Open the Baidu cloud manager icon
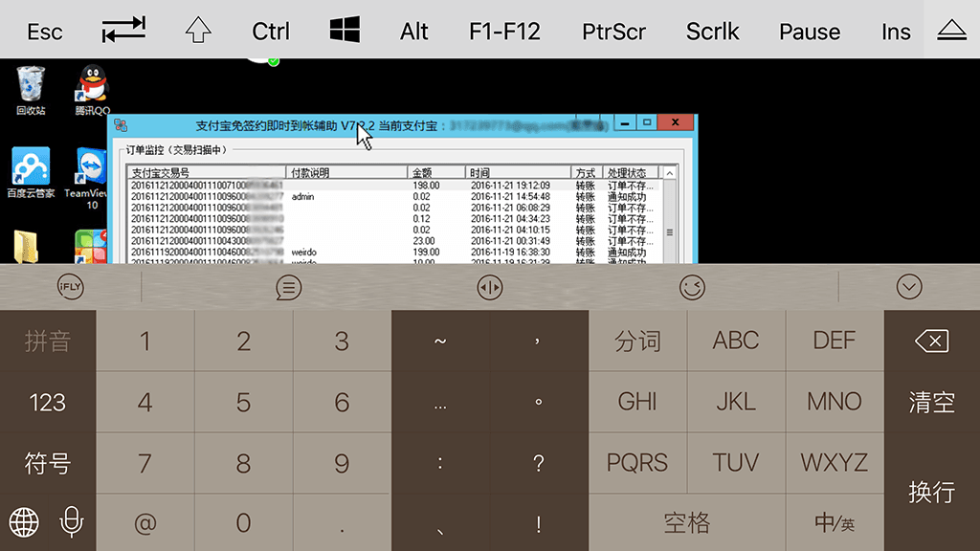 pyautogui.click(x=31, y=173)
